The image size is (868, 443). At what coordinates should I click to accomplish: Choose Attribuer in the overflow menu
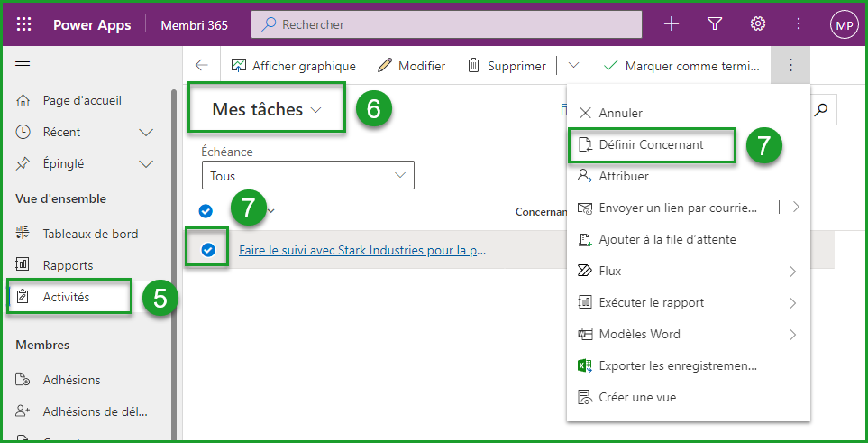click(623, 176)
